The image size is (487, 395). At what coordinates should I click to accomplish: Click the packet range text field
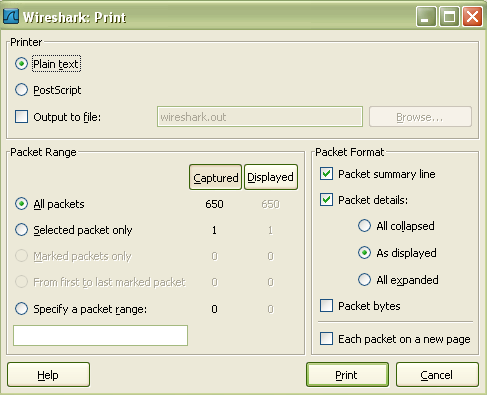100,335
